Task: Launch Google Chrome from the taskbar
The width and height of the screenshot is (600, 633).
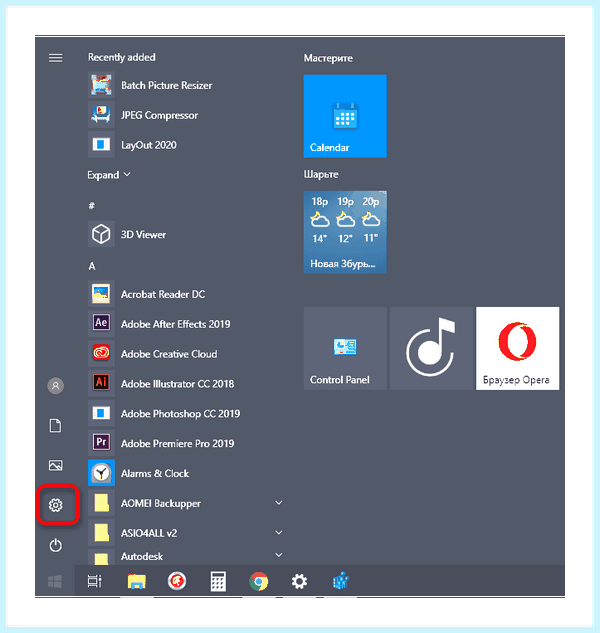Action: click(258, 581)
